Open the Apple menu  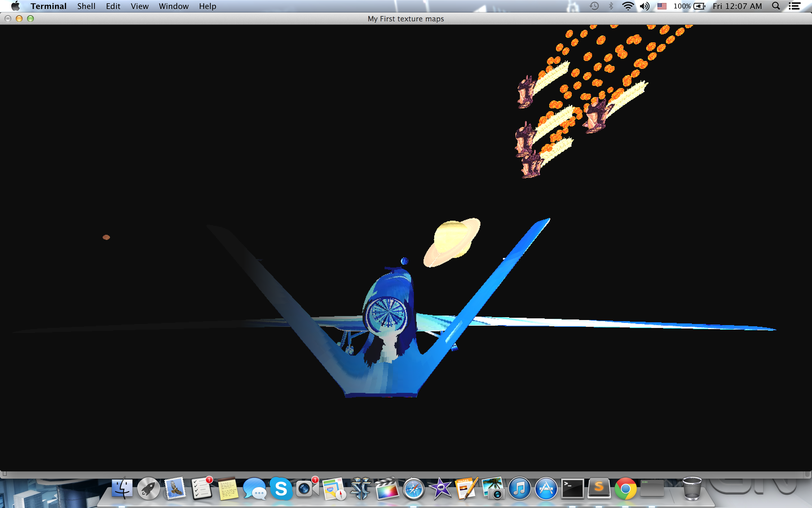point(16,6)
